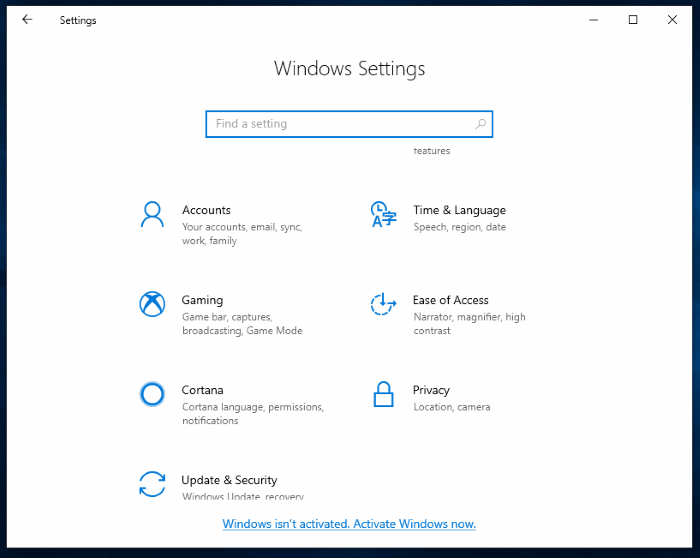This screenshot has width=700, height=558.
Task: Click "Game bar, captures" description text
Action: pyautogui.click(x=242, y=324)
